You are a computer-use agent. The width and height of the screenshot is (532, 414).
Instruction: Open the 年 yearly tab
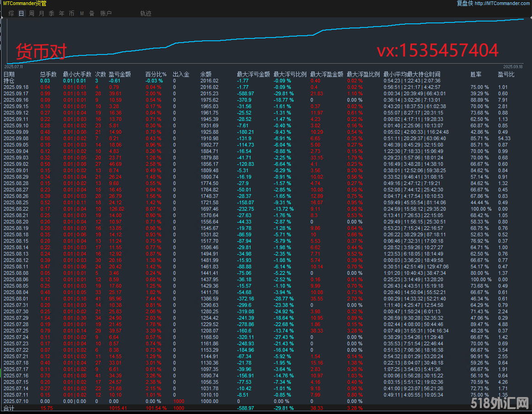coord(61,14)
